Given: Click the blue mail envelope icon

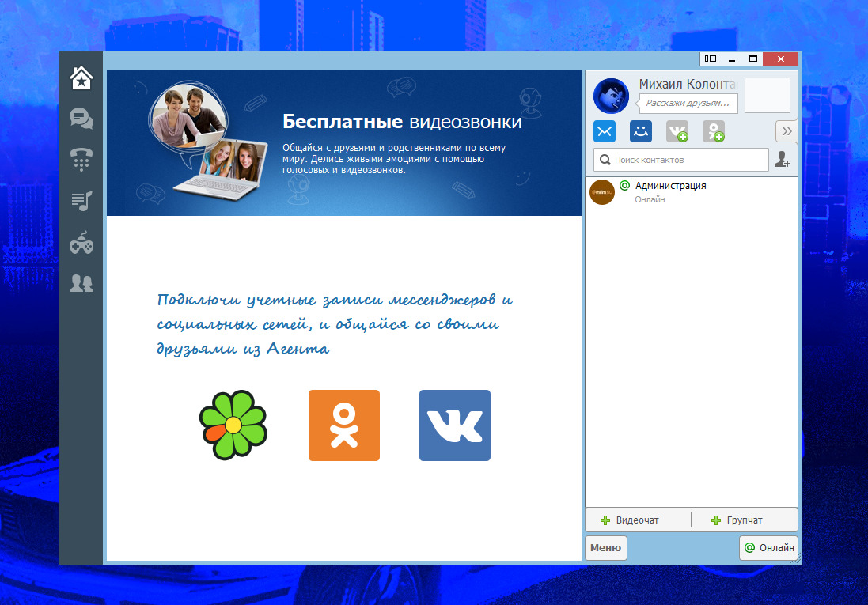Looking at the screenshot, I should pos(605,132).
